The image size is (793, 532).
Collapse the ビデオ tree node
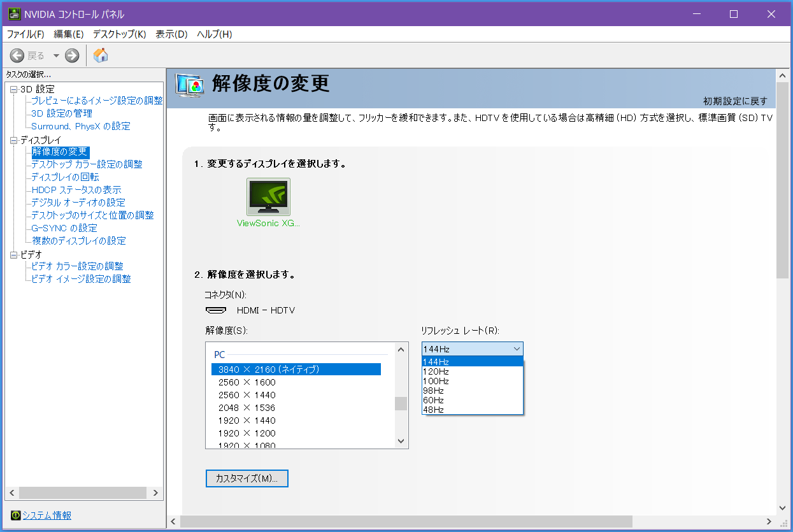tap(13, 254)
